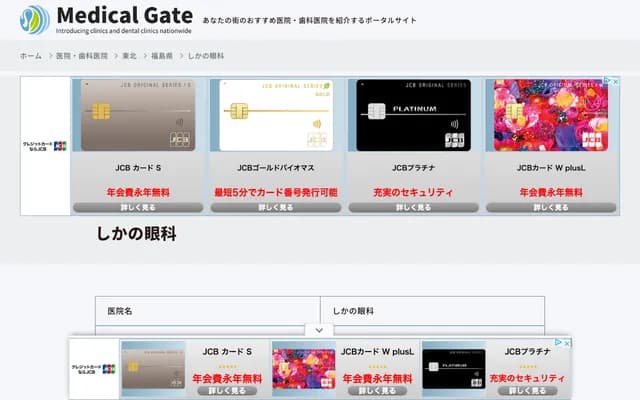Click the しかの眼科 table value cell
640x400 pixels.
click(433, 311)
